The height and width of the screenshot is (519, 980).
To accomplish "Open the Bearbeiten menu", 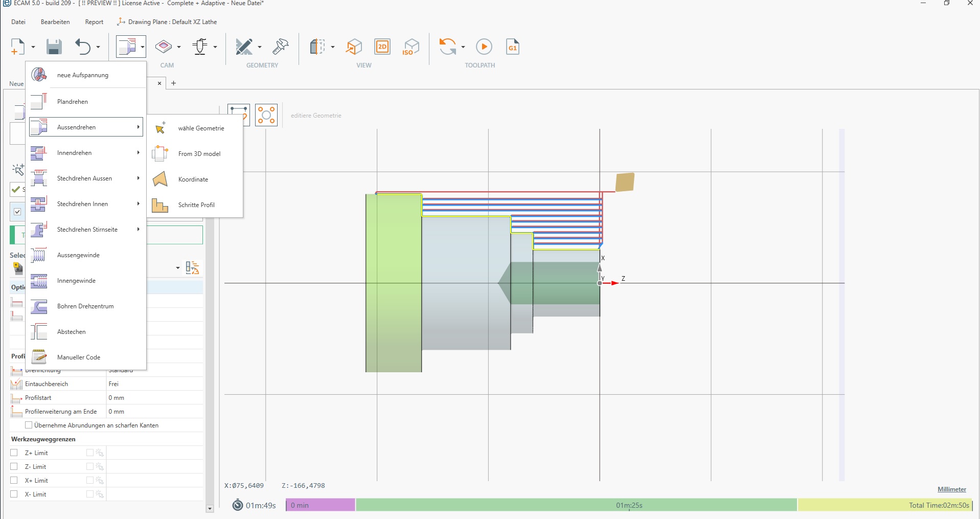I will (55, 22).
